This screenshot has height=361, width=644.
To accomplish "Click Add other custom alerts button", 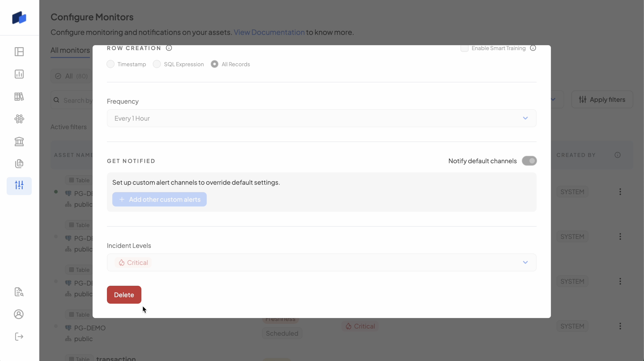I will 159,199.
